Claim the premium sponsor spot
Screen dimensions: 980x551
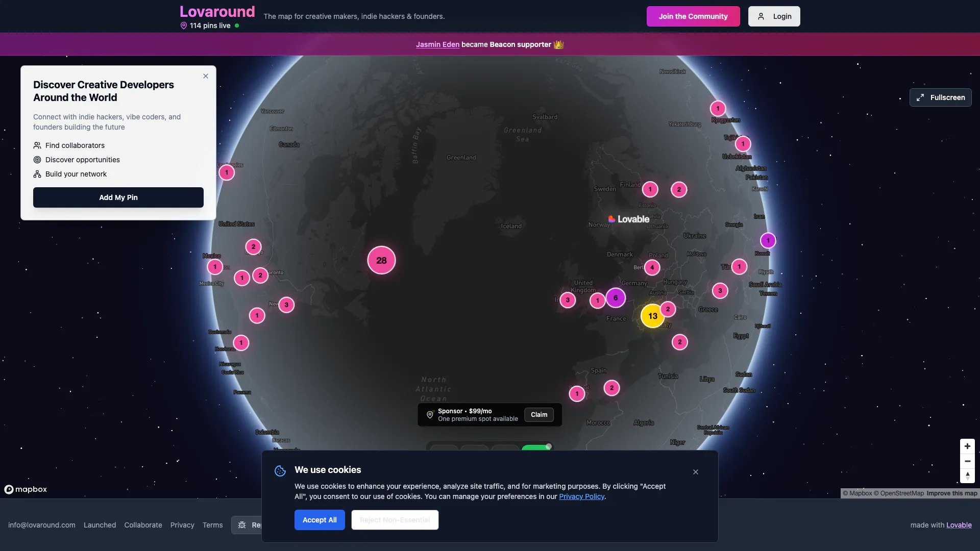coord(538,415)
